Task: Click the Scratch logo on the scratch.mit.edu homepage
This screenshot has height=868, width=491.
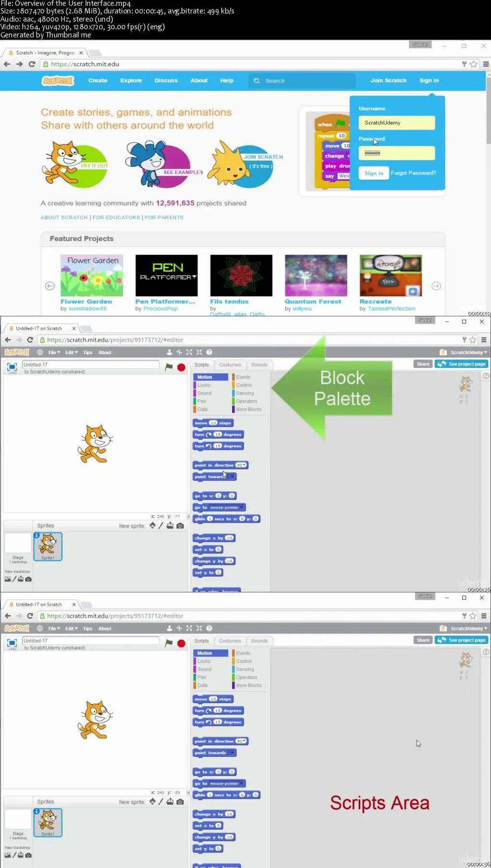Action: (x=58, y=81)
